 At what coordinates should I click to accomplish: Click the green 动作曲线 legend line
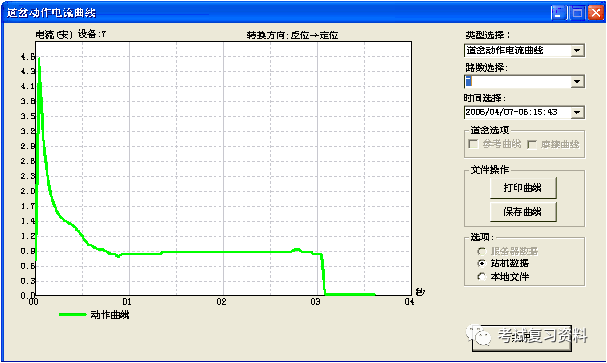[72, 315]
